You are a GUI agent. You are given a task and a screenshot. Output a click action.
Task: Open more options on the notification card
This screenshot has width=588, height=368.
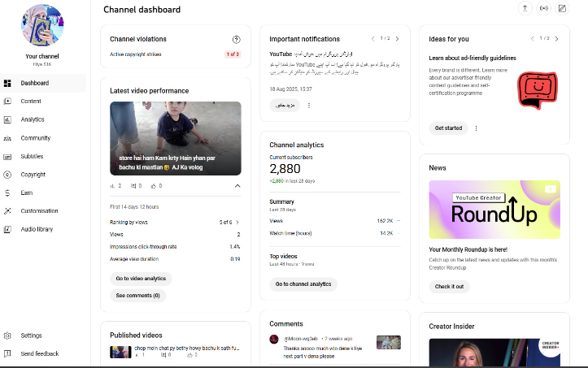coord(309,106)
